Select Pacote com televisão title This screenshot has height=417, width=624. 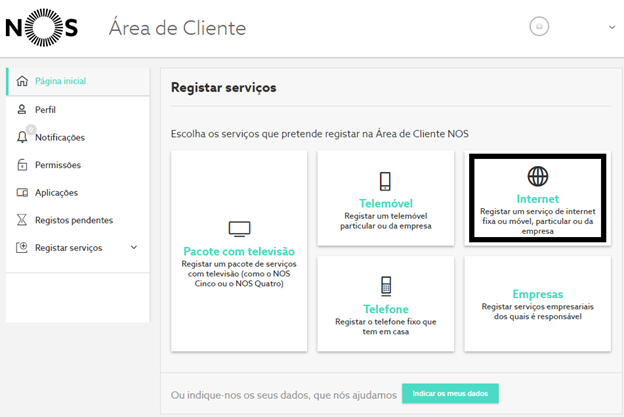(239, 251)
